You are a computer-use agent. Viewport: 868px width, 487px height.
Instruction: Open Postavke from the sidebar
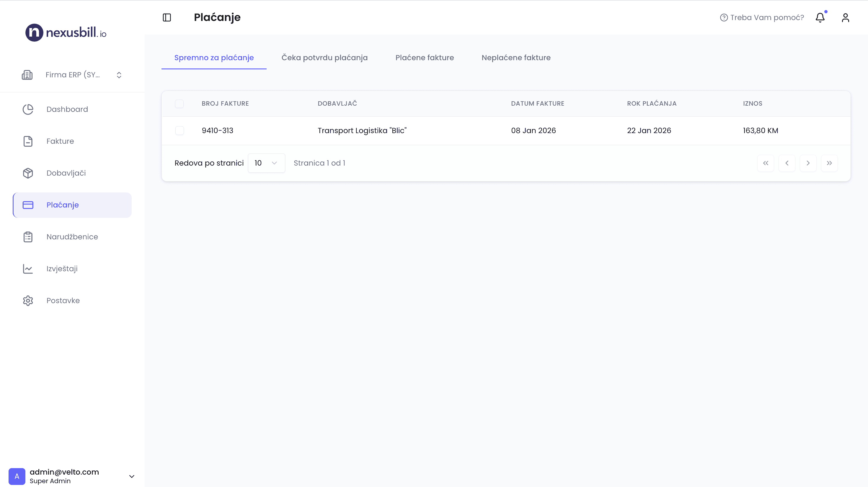coord(63,300)
